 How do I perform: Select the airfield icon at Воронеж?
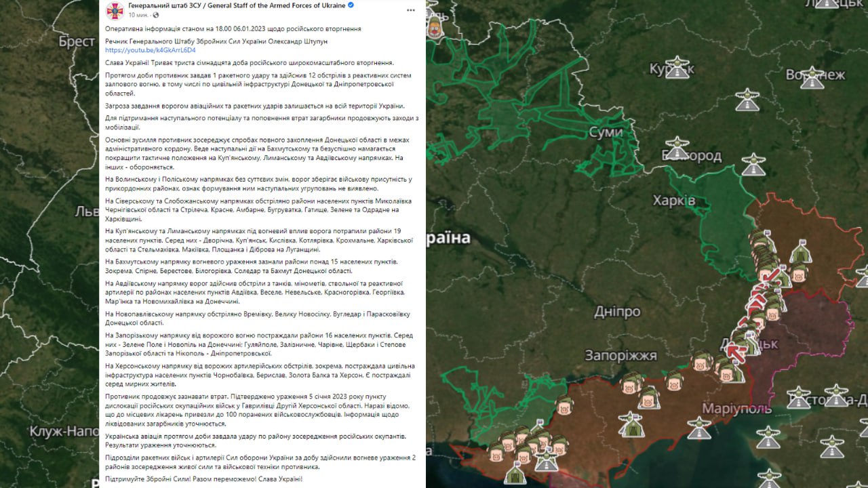tap(812, 77)
